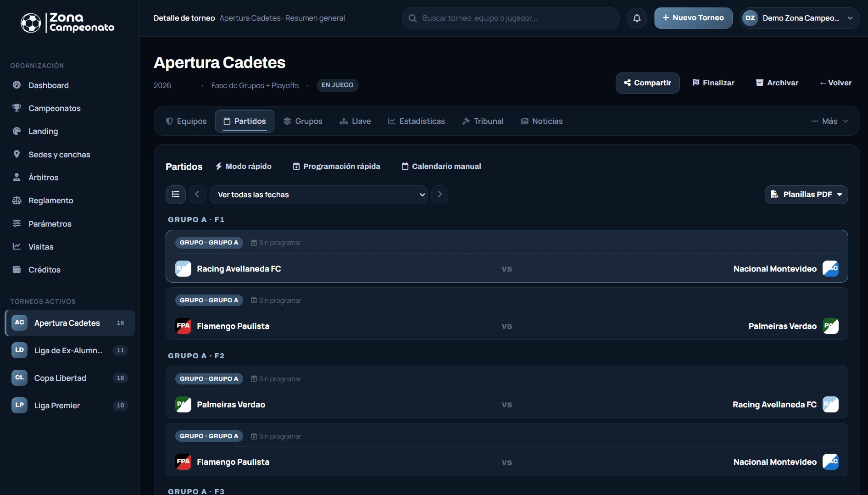The height and width of the screenshot is (495, 868).
Task: Open the Noticias tab
Action: pyautogui.click(x=542, y=121)
